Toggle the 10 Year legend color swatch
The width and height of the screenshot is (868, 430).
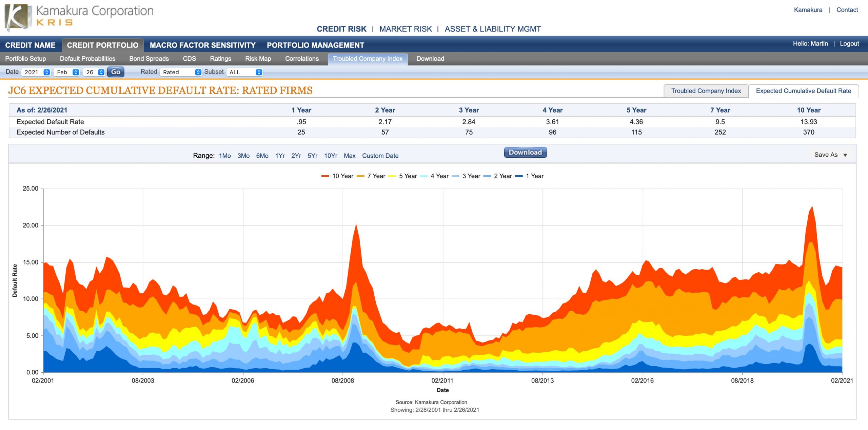tap(325, 176)
